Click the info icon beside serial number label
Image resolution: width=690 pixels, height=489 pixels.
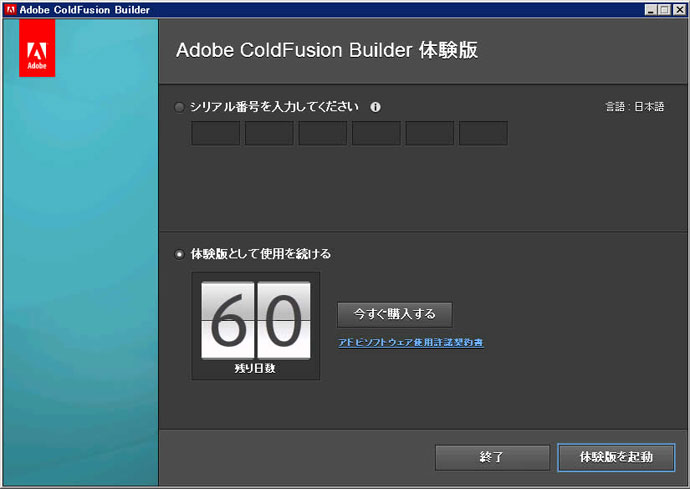(x=375, y=107)
